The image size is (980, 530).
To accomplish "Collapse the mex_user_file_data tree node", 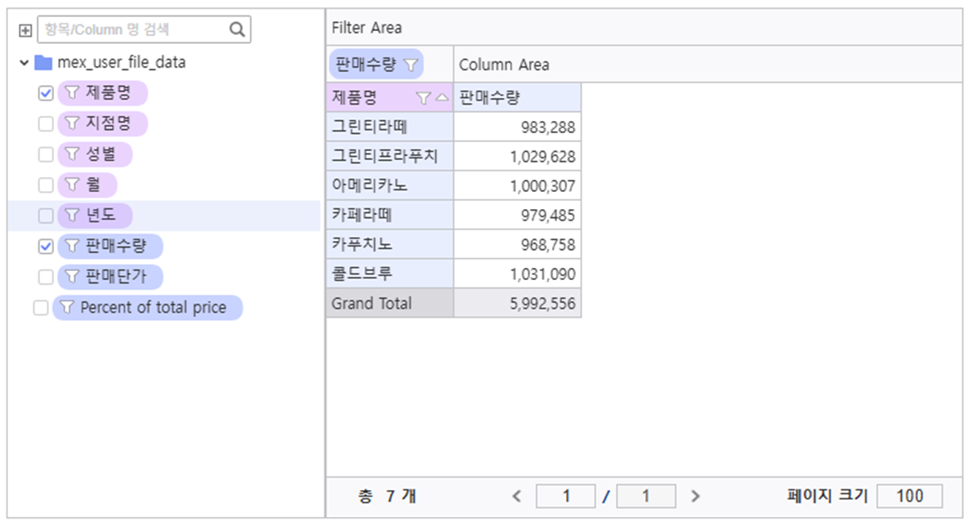I will (x=24, y=62).
